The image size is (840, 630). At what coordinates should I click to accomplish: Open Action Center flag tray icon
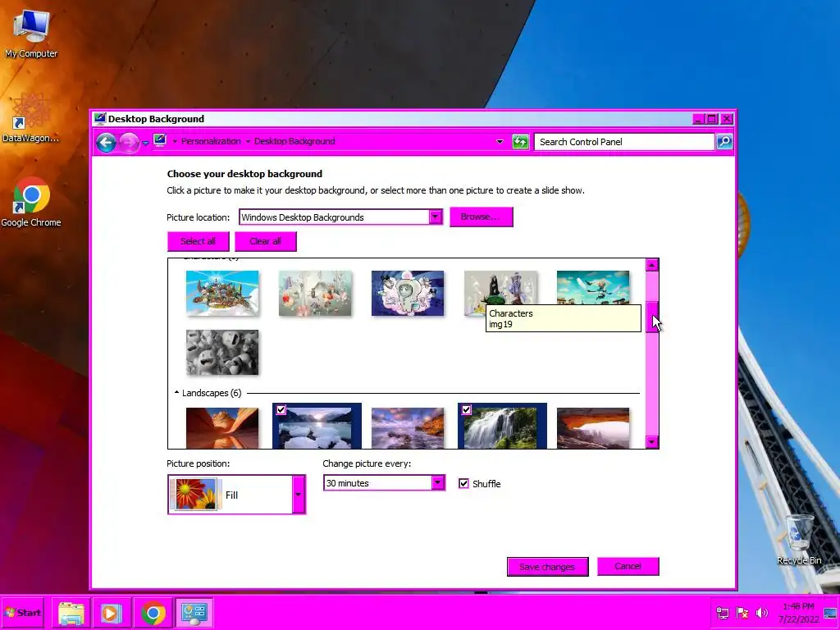742,613
